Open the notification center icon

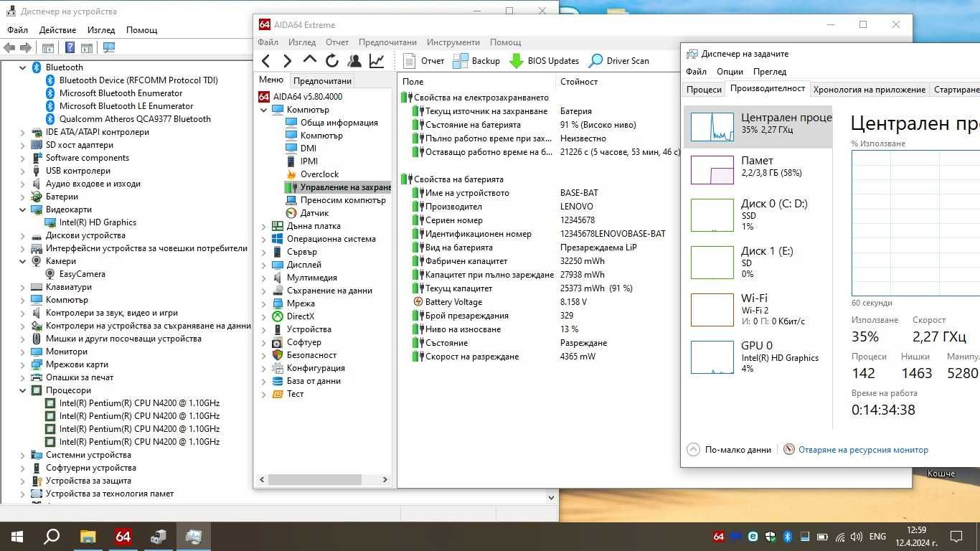(x=956, y=536)
